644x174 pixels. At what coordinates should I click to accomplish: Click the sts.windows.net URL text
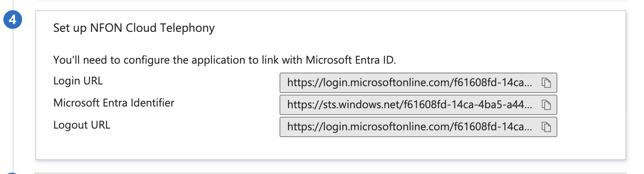tap(410, 105)
